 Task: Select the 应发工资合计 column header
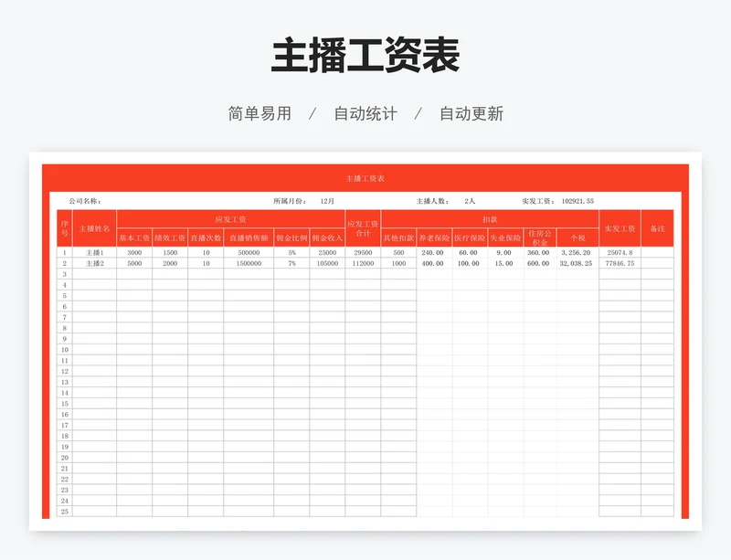click(x=363, y=228)
